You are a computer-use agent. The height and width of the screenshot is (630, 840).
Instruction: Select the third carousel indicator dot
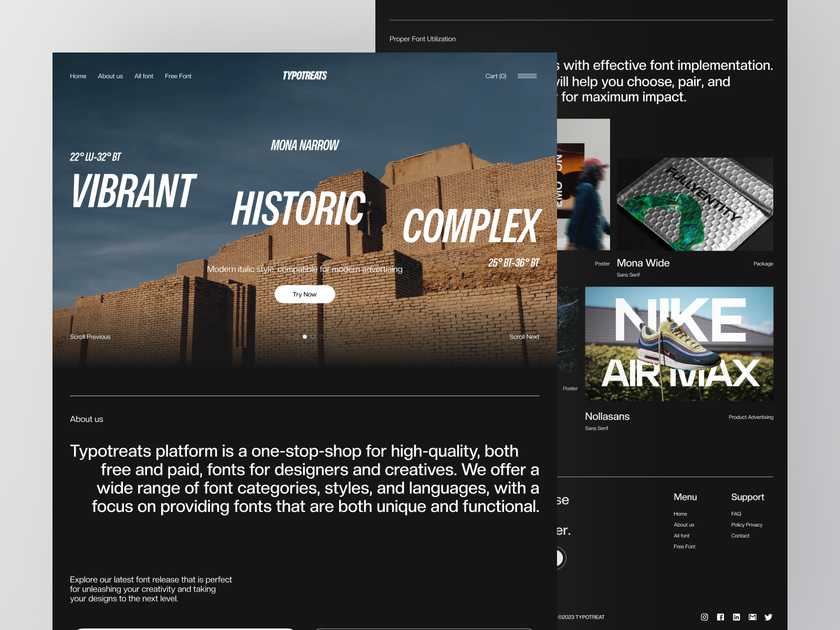click(304, 337)
